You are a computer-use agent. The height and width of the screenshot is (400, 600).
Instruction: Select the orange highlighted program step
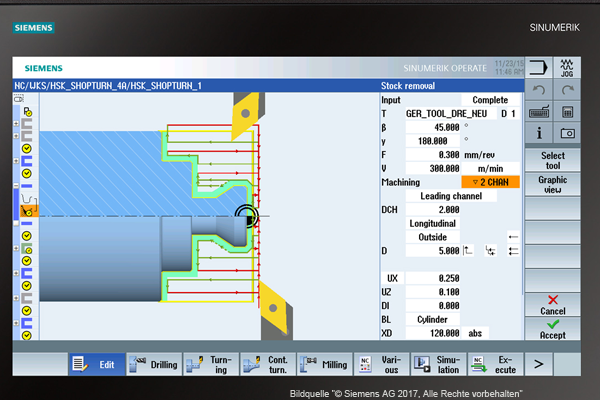[27, 210]
